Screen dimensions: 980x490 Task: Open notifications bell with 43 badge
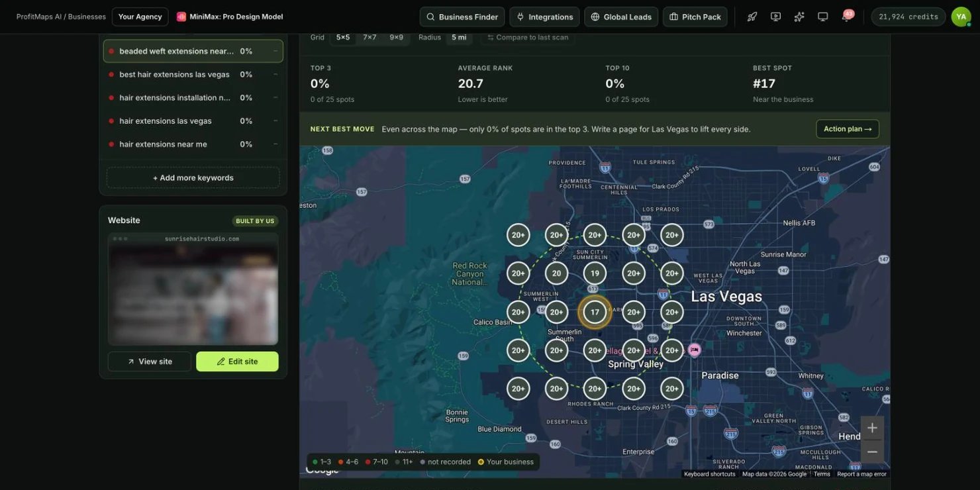(x=847, y=16)
